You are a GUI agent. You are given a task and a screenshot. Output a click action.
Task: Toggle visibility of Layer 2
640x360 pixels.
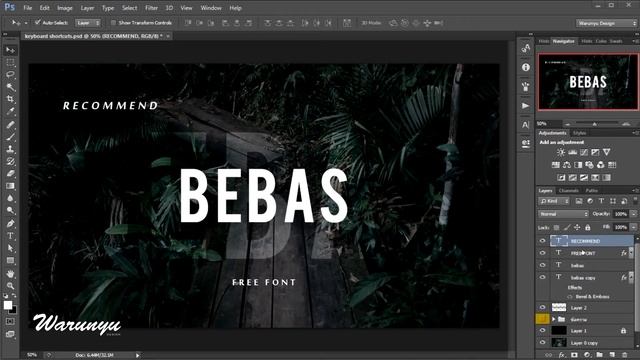[x=542, y=307]
